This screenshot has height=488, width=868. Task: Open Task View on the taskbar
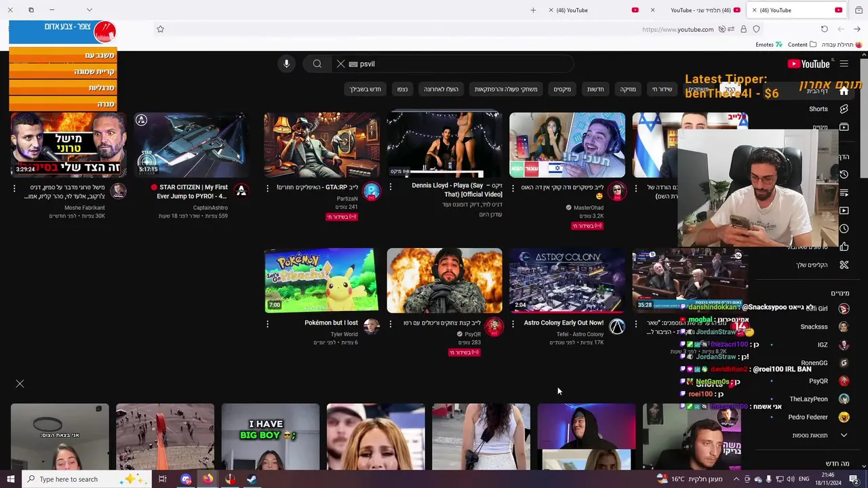163,479
